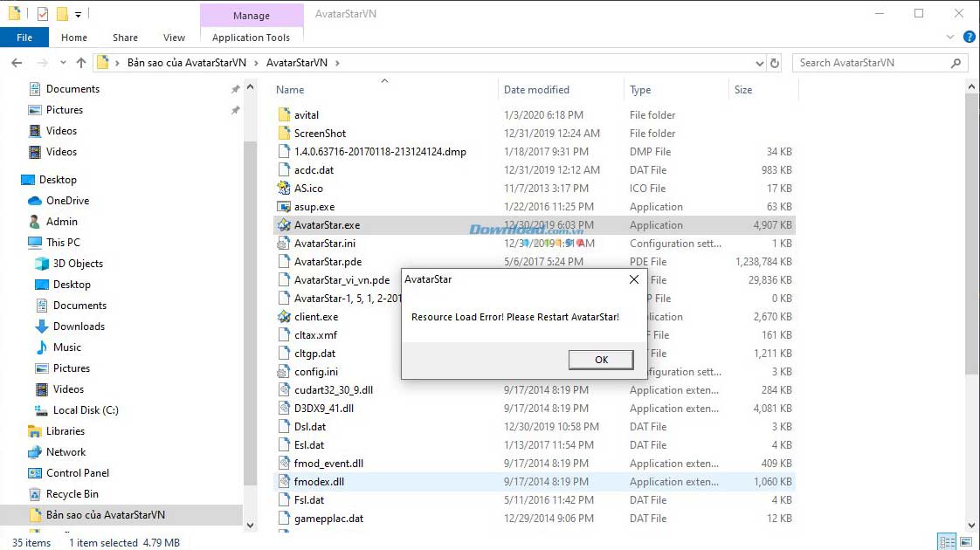980x550 pixels.
Task: Unpin Pictures from Quick access
Action: coord(235,110)
